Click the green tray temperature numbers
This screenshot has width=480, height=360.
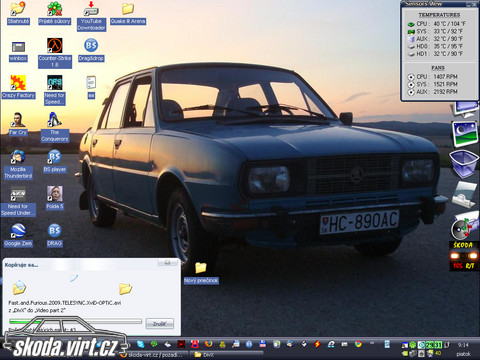(x=433, y=345)
